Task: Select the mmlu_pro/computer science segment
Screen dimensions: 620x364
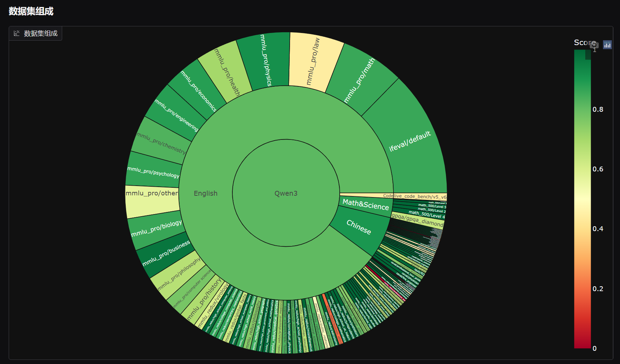Action: pos(192,288)
